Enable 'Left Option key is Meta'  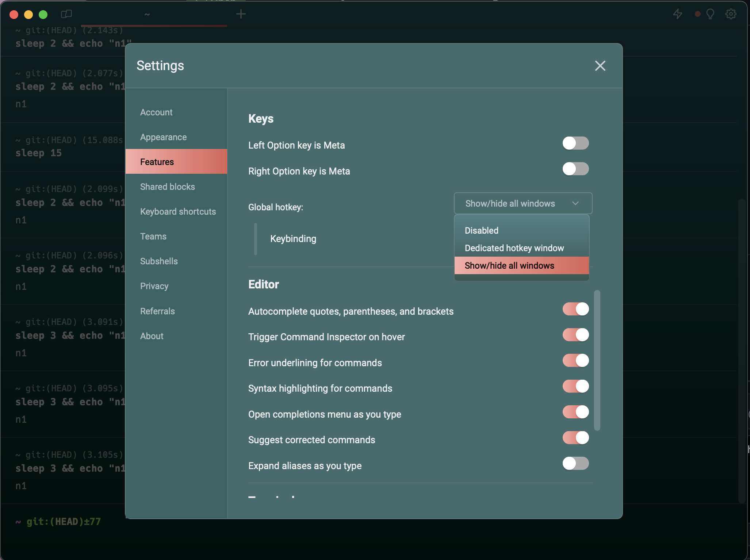(576, 143)
